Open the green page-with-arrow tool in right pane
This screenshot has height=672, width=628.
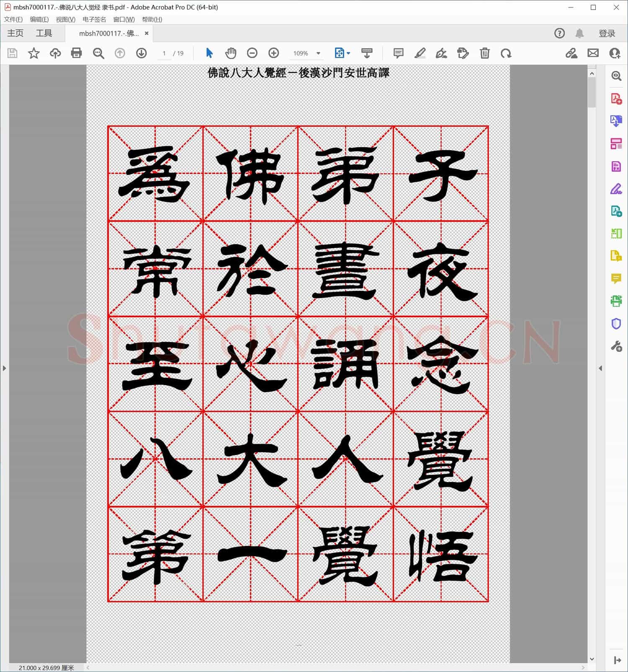616,211
